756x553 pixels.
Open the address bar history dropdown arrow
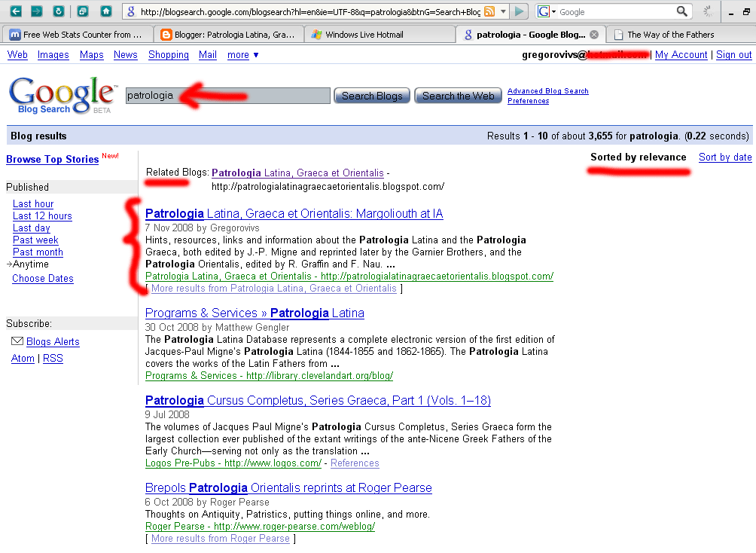pyautogui.click(x=503, y=11)
